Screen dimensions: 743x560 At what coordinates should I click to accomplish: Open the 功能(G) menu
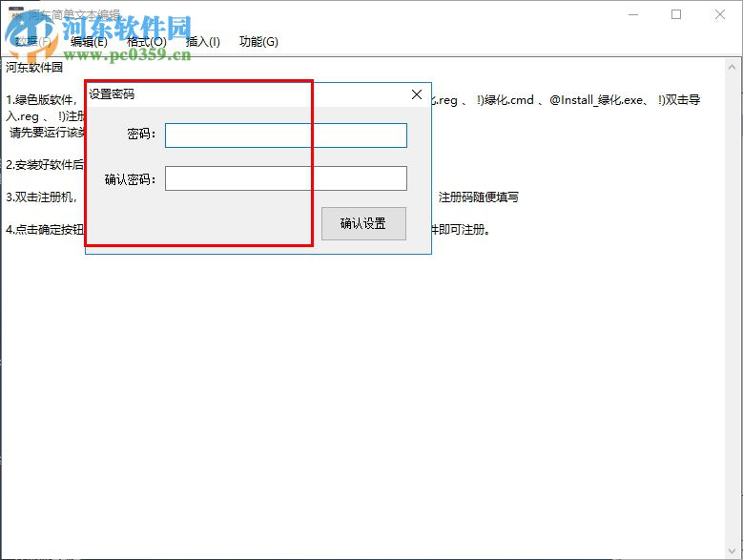(258, 42)
